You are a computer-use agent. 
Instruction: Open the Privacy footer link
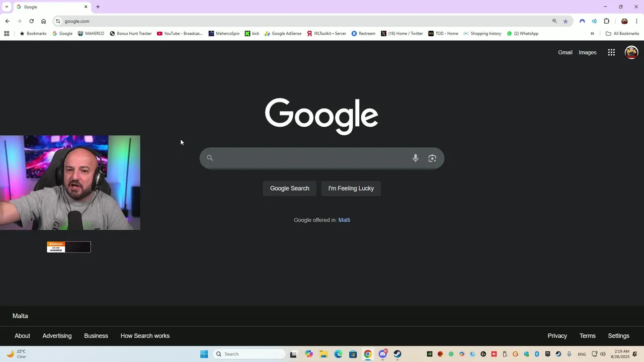(x=557, y=336)
